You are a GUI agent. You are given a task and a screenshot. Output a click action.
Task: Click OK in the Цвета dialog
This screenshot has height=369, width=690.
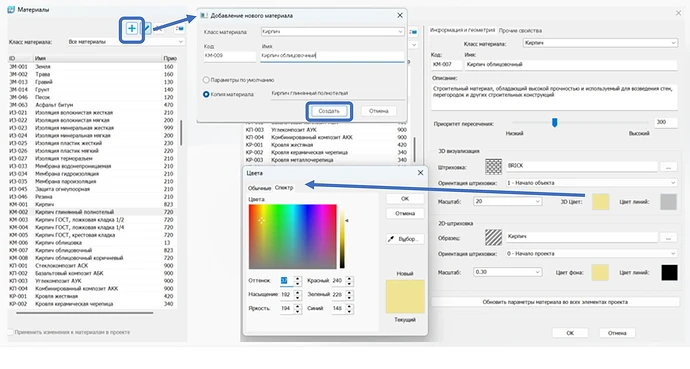[x=405, y=199]
